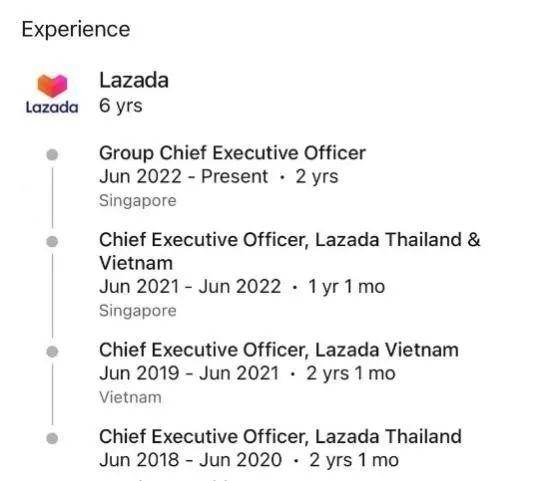The width and height of the screenshot is (558, 481).
Task: Click timeline dot beside Group Chief Executive Officer
Action: click(52, 155)
